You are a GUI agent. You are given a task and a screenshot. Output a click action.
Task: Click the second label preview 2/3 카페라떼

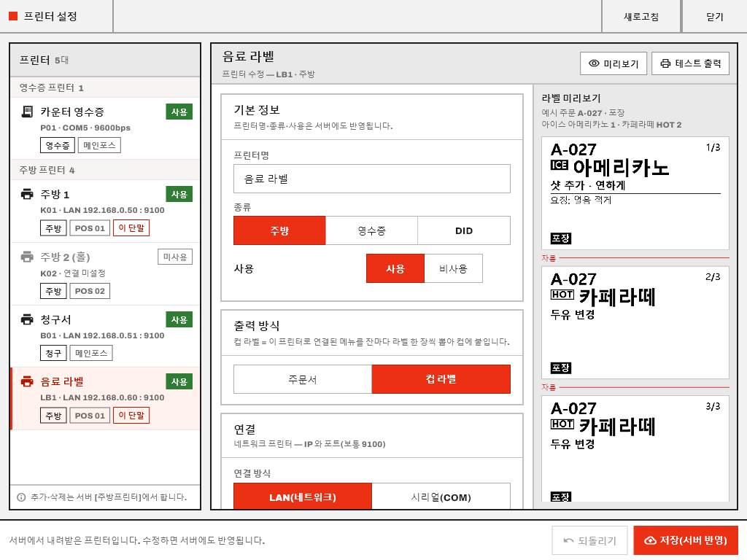pos(635,322)
